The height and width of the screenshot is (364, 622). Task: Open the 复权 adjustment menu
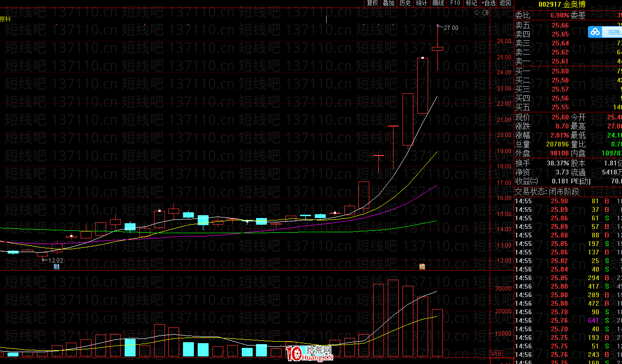pos(373,3)
